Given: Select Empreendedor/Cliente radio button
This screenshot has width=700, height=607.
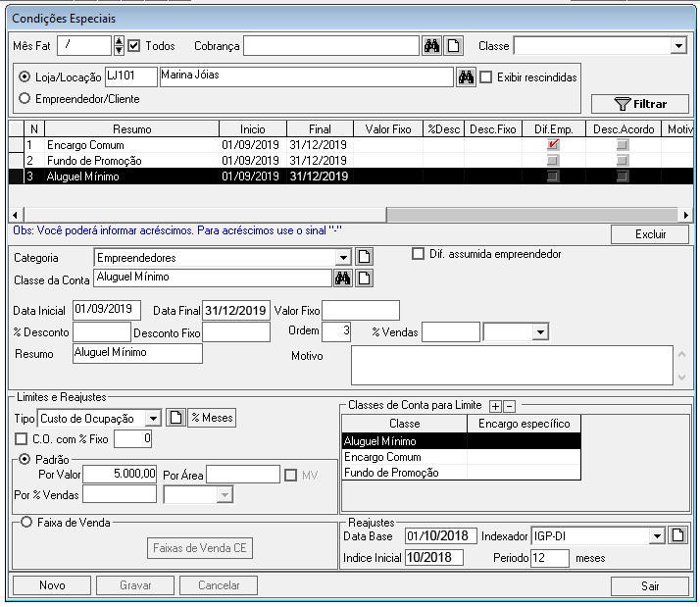Looking at the screenshot, I should (25, 98).
